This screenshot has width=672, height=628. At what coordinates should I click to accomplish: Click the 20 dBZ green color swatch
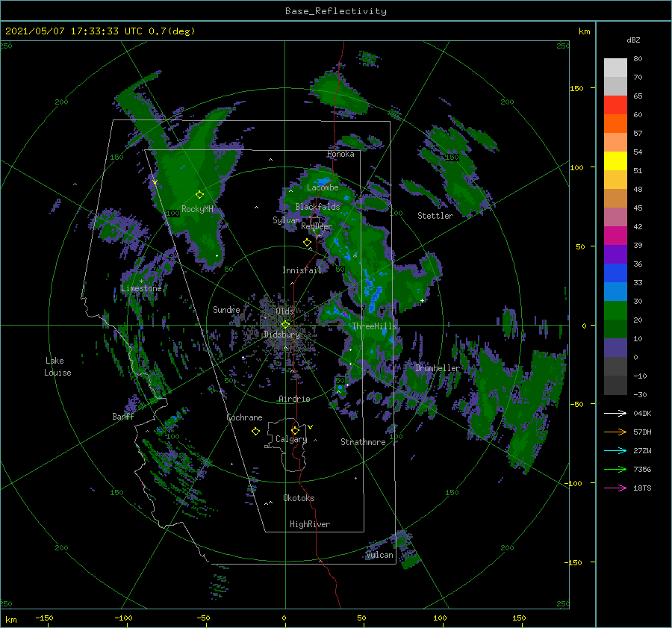tap(615, 311)
